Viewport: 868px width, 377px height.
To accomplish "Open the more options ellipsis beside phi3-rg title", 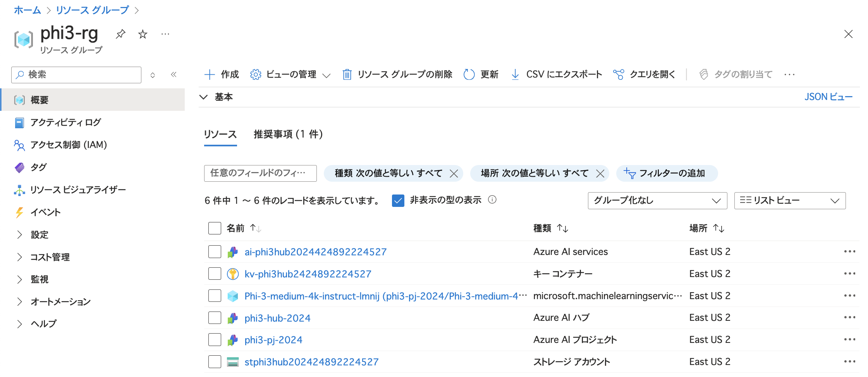I will 165,34.
